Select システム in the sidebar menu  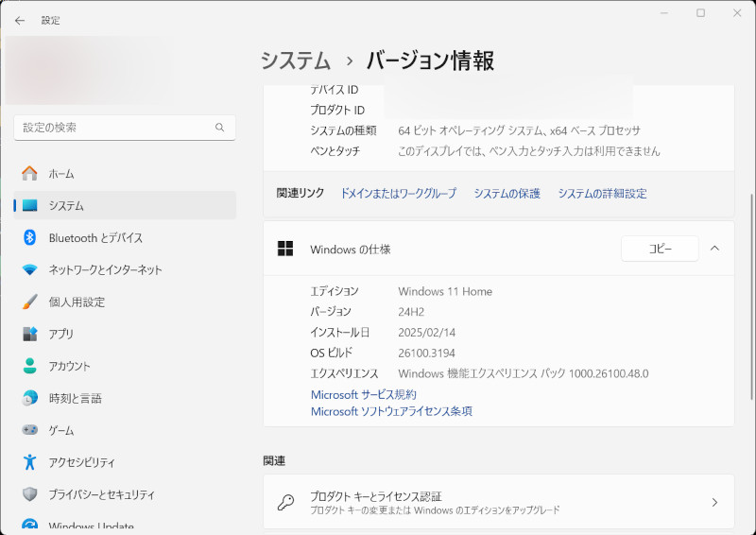pos(66,206)
